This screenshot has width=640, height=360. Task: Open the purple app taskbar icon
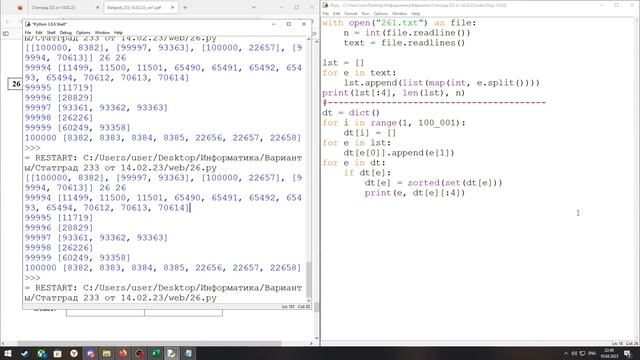90,353
